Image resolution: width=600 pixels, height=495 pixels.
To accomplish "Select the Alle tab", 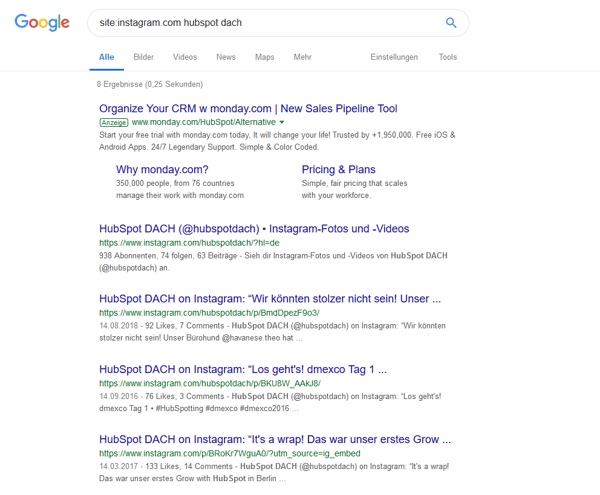I will (x=106, y=57).
